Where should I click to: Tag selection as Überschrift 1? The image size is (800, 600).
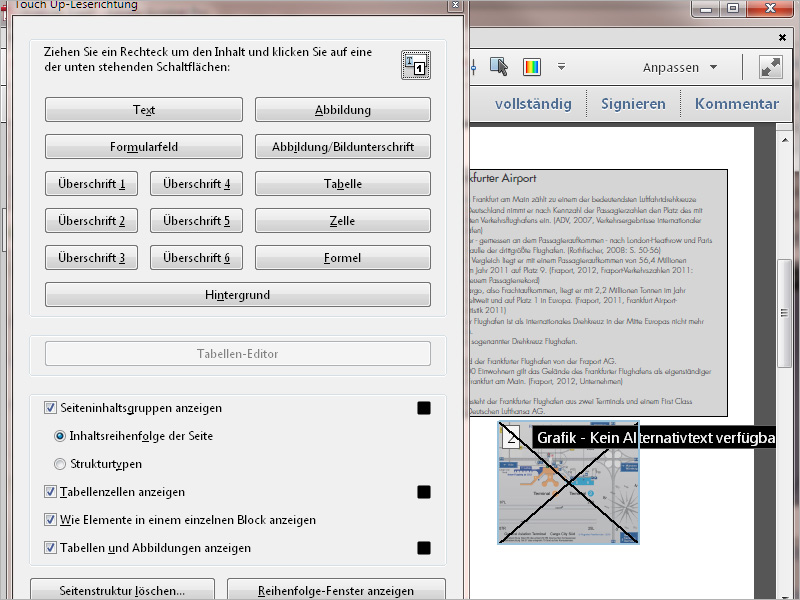(91, 184)
